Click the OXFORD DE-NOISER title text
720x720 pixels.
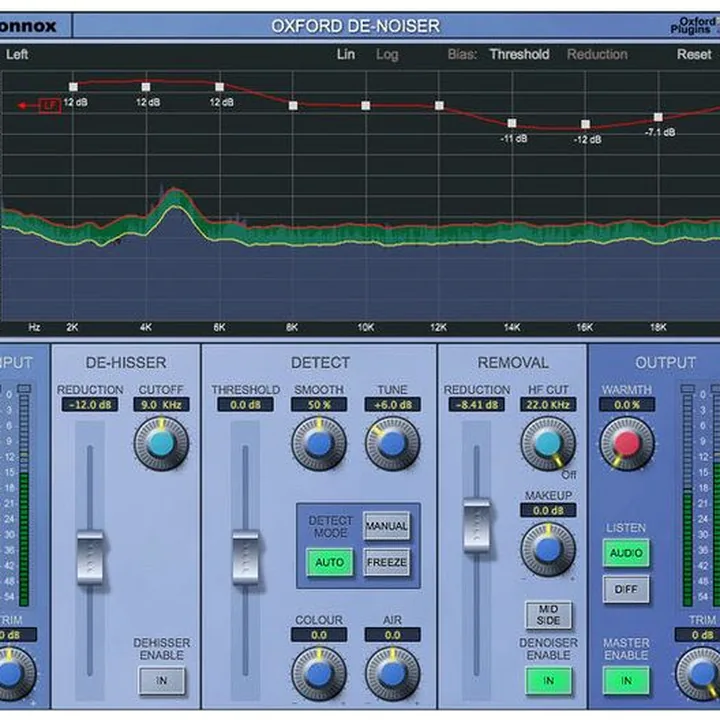pos(355,26)
